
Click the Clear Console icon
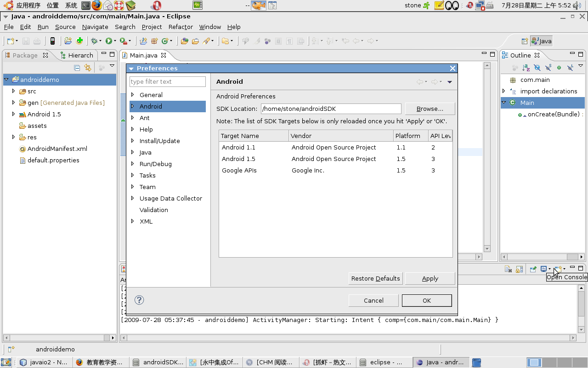pyautogui.click(x=508, y=270)
